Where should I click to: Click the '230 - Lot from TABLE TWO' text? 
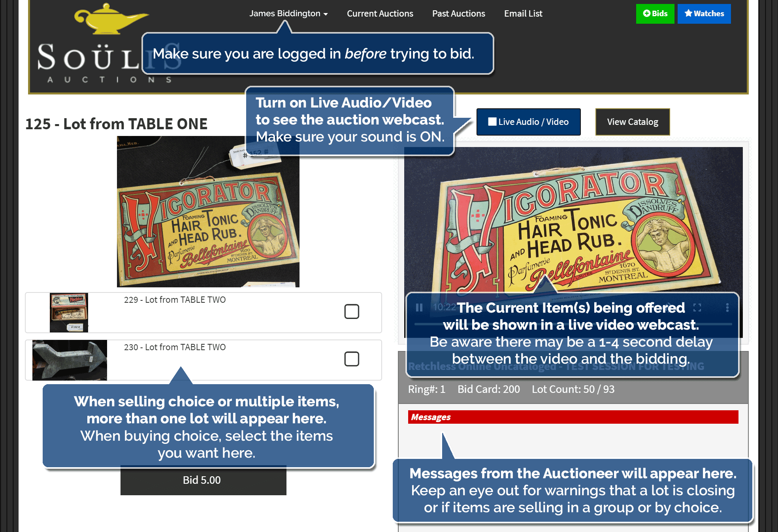point(175,347)
